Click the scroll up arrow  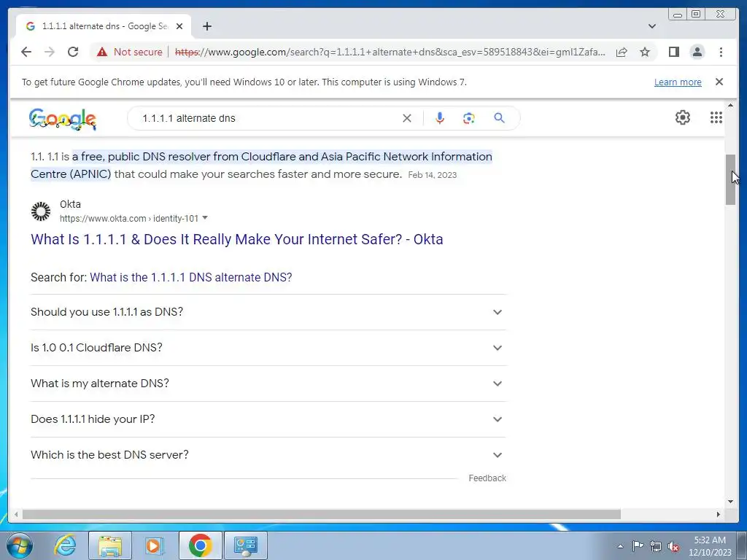tap(730, 105)
